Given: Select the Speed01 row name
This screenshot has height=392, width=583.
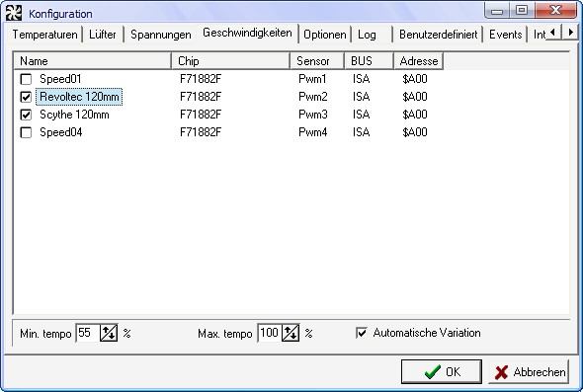Looking at the screenshot, I should [x=60, y=79].
